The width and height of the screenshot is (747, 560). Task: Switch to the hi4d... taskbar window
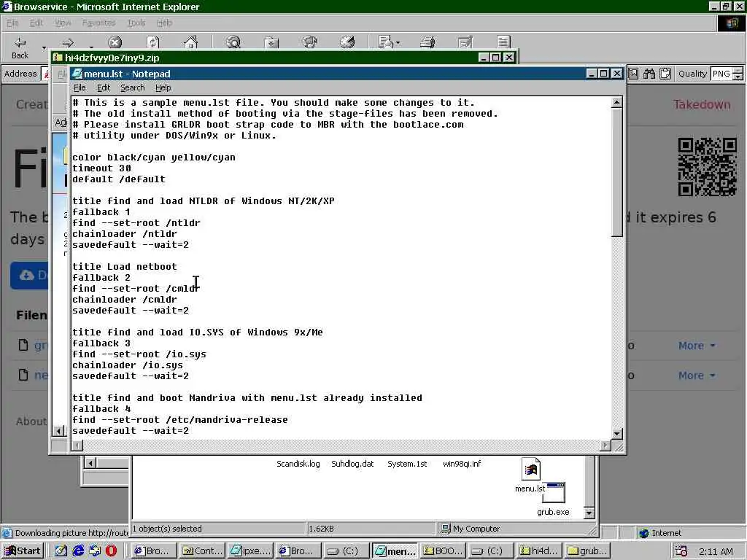click(x=539, y=551)
